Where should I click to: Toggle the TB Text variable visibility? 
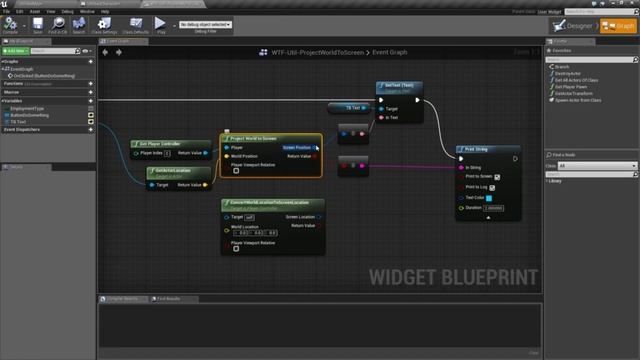point(91,122)
